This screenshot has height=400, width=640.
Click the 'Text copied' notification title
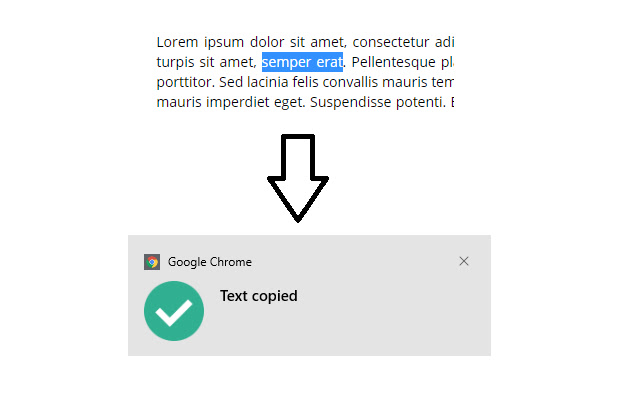point(258,296)
